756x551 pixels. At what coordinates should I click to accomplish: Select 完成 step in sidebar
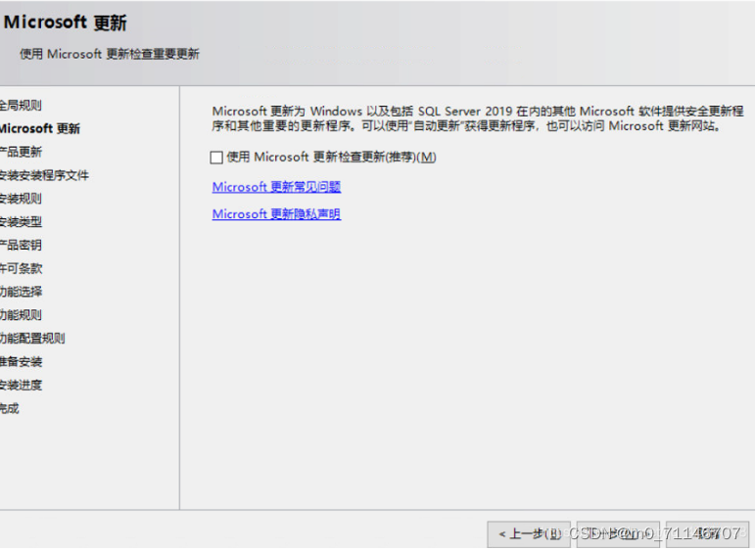10,408
